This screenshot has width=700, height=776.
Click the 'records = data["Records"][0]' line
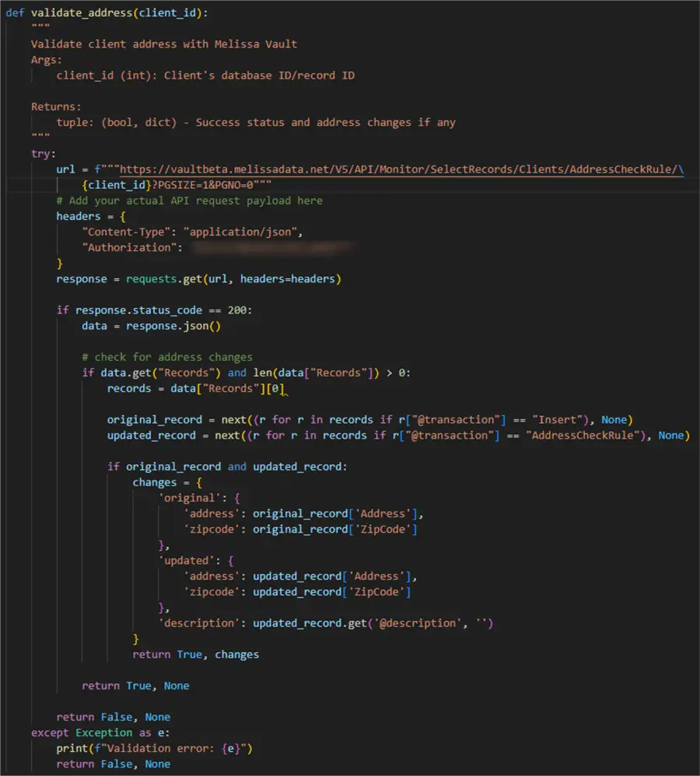[196, 389]
